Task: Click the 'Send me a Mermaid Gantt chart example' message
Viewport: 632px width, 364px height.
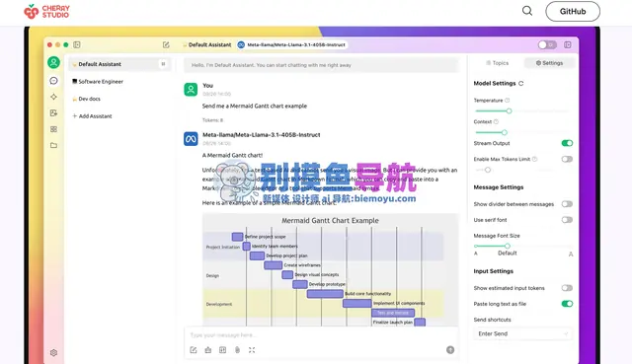Action: pos(255,106)
